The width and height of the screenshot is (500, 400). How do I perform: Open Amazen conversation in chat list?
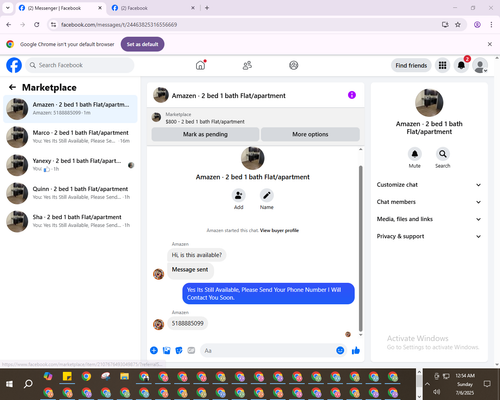[70, 109]
